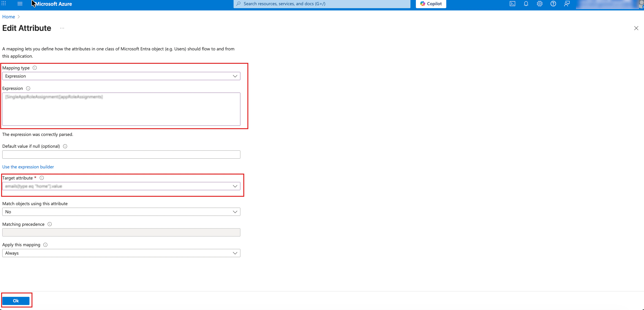Image resolution: width=644 pixels, height=310 pixels.
Task: Expand the Mapping type dropdown
Action: point(121,76)
